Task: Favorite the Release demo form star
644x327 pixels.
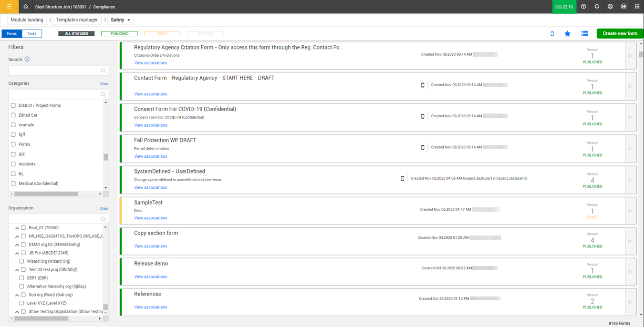Action: click(x=630, y=272)
